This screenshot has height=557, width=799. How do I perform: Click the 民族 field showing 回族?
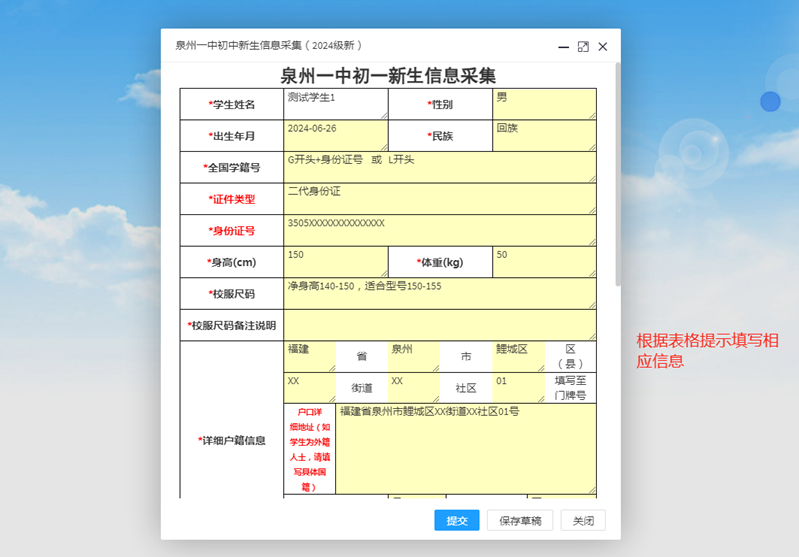[544, 135]
